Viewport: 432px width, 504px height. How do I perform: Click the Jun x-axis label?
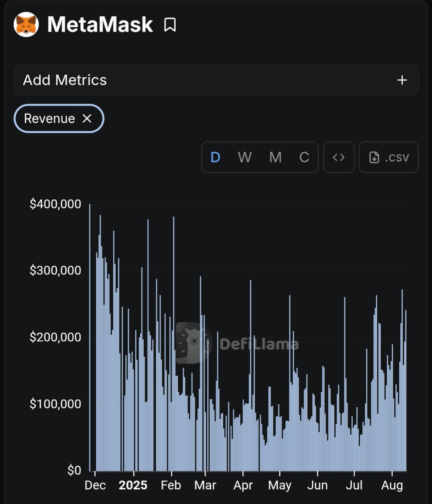coord(317,485)
